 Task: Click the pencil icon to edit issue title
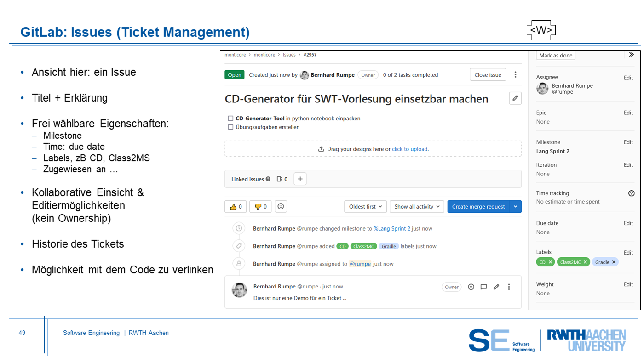click(515, 98)
